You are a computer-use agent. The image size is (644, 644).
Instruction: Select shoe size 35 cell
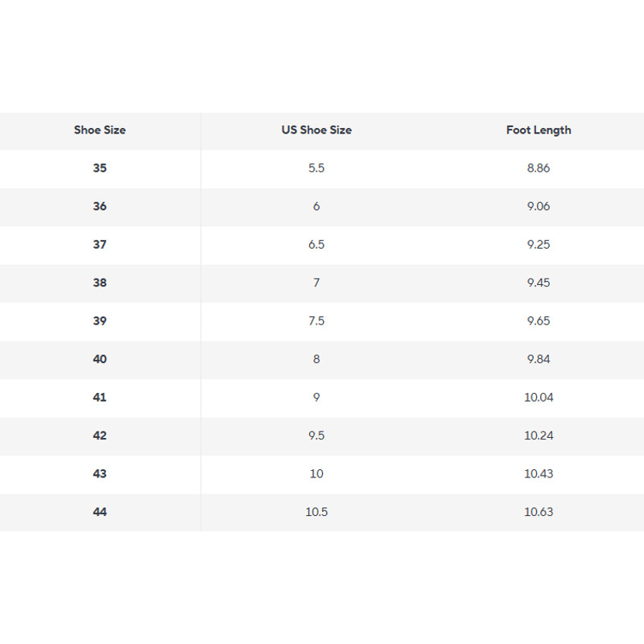[100, 168]
